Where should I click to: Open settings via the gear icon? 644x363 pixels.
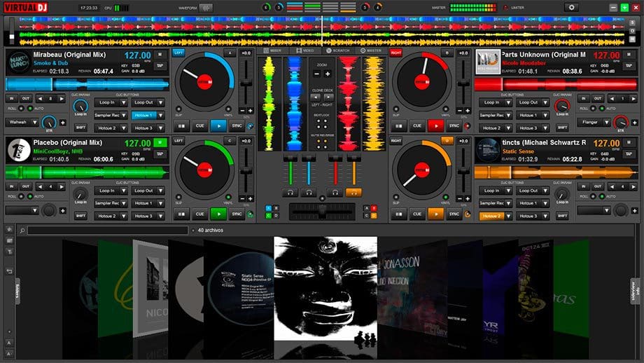coord(571,8)
